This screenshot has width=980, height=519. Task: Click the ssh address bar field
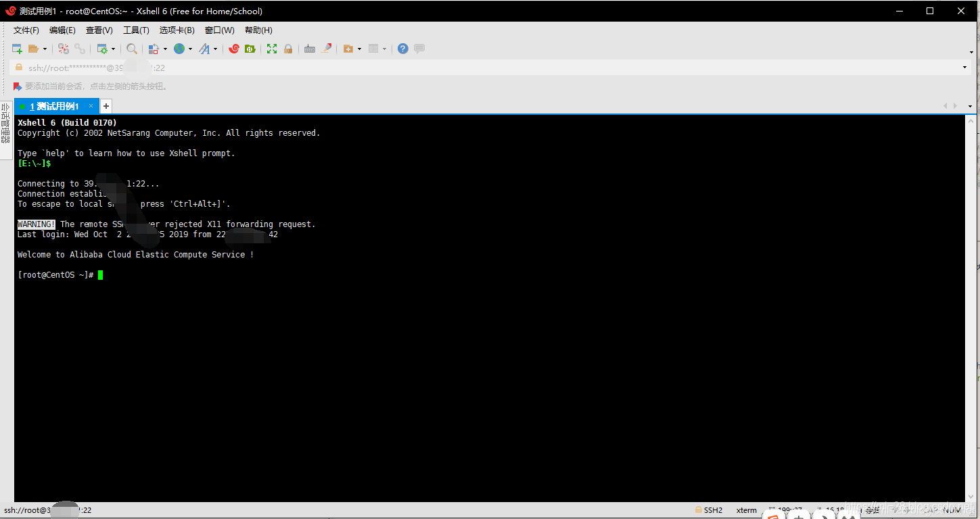(x=490, y=68)
